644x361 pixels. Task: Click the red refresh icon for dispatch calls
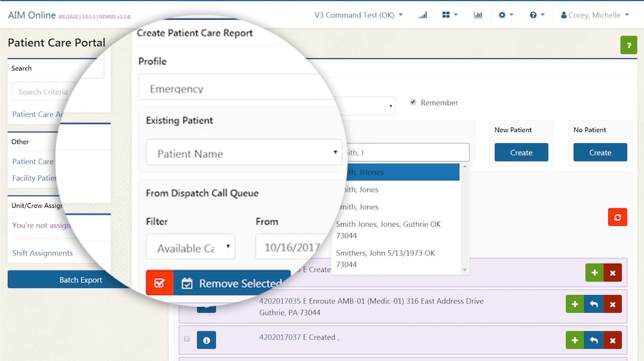click(617, 217)
